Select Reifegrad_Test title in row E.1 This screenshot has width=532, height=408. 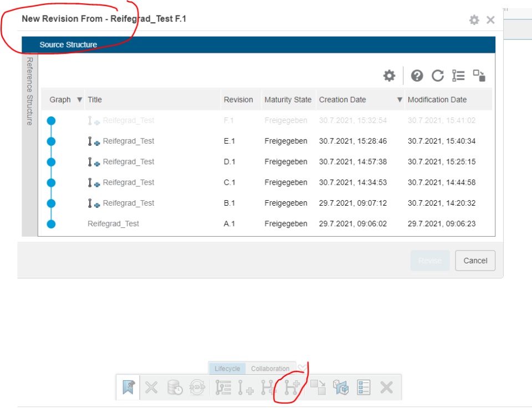(x=129, y=141)
